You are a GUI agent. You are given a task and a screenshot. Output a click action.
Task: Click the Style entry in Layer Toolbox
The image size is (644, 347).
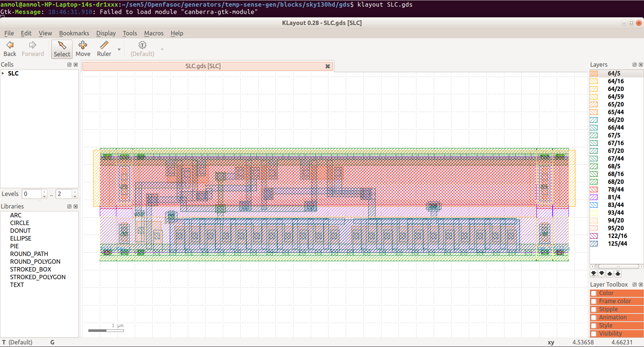(x=606, y=325)
